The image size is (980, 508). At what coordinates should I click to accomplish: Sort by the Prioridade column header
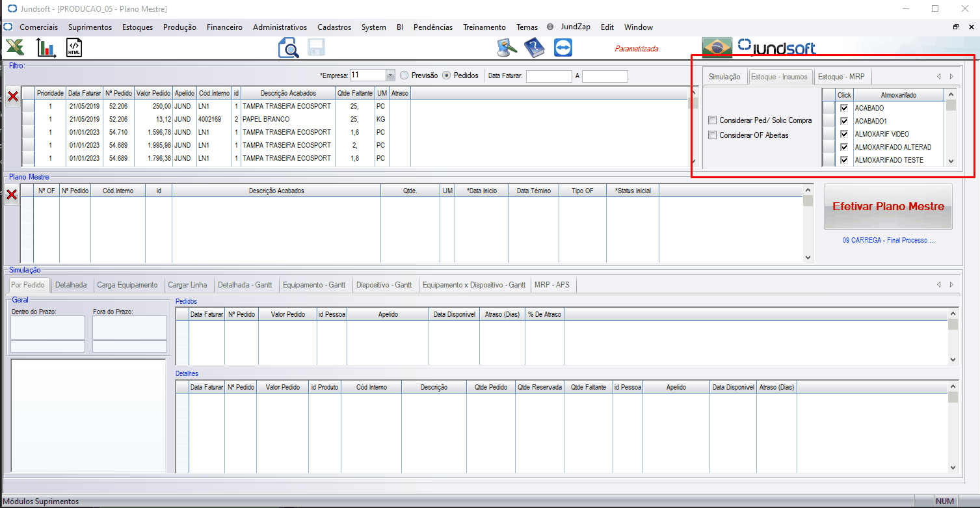pos(50,93)
